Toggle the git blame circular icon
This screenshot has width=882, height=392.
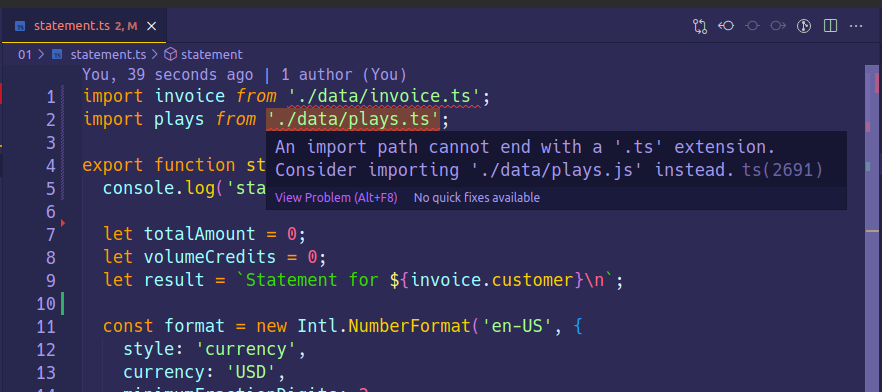[x=804, y=26]
